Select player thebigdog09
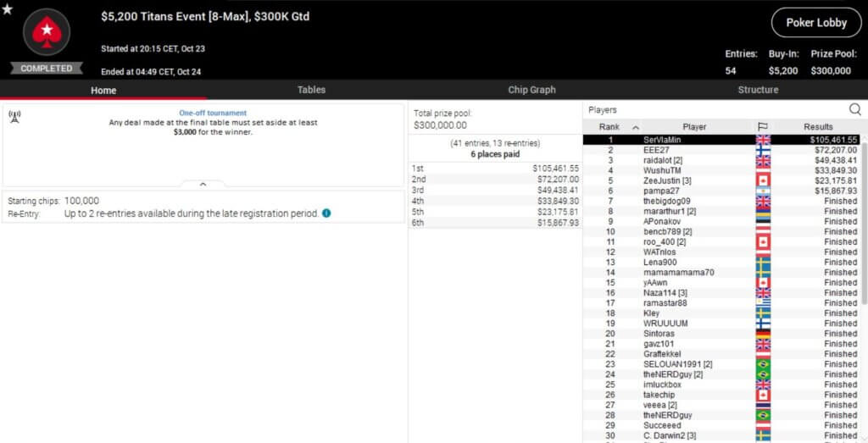 (x=722, y=201)
